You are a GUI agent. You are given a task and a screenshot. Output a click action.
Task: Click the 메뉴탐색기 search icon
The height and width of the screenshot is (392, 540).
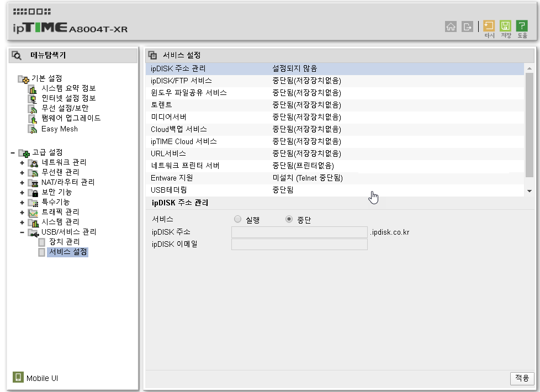[17, 55]
